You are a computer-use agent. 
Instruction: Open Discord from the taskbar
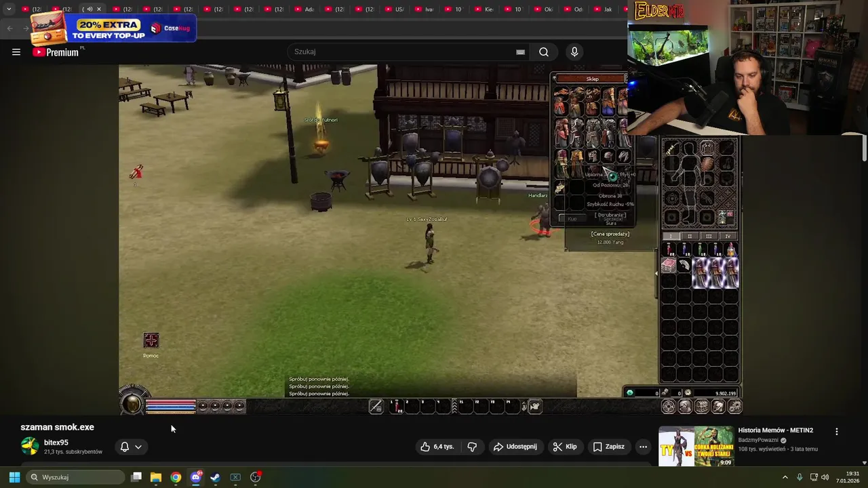pos(196,477)
